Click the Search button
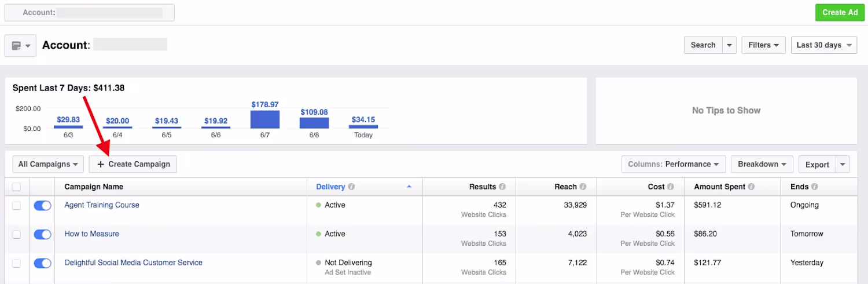 (x=703, y=45)
